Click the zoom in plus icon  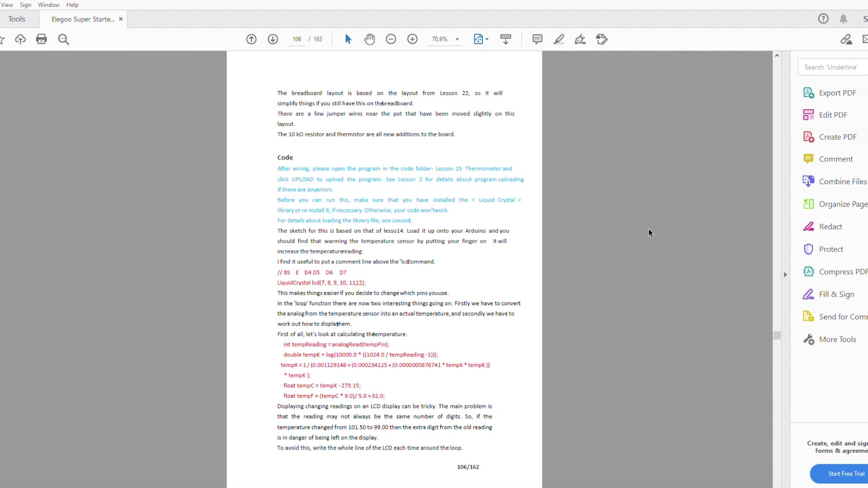412,39
